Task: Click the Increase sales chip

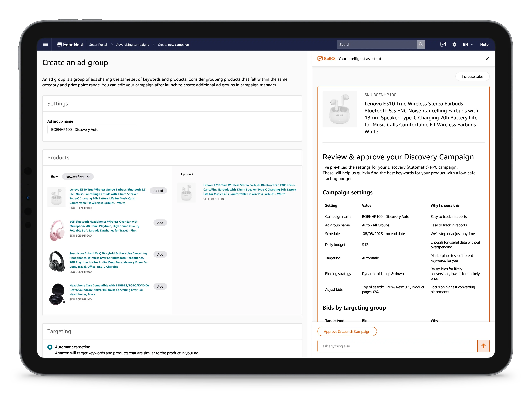Action: coord(472,77)
